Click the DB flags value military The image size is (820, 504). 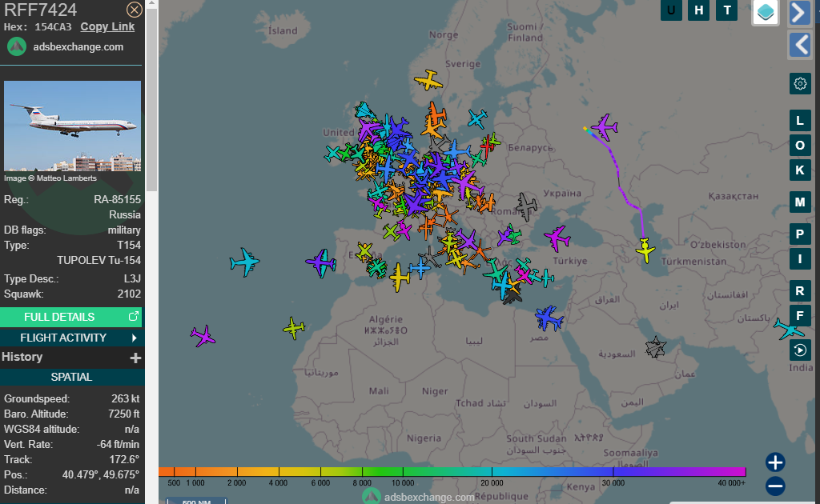tap(124, 230)
